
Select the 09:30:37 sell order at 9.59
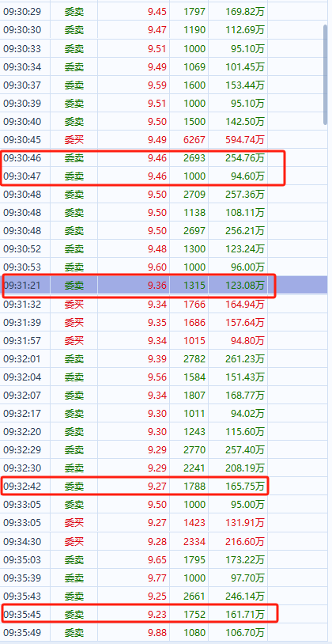pyautogui.click(x=164, y=85)
